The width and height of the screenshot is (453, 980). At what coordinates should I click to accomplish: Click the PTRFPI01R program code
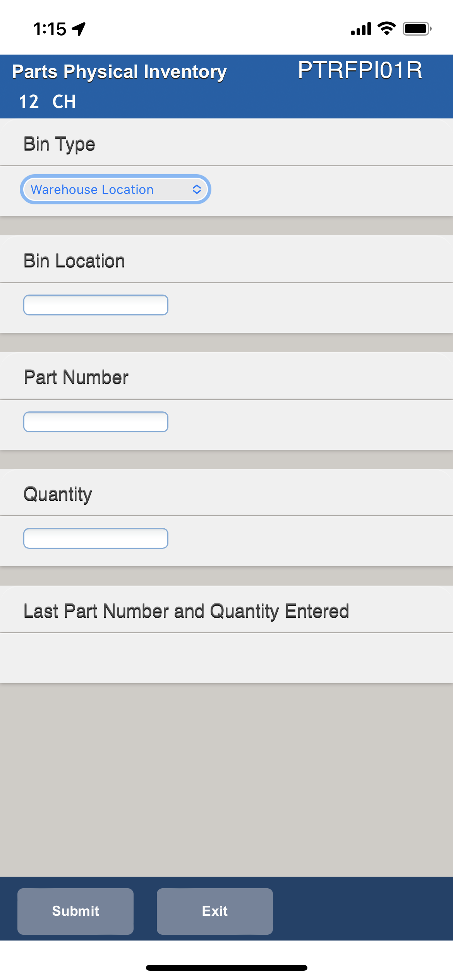tap(360, 70)
